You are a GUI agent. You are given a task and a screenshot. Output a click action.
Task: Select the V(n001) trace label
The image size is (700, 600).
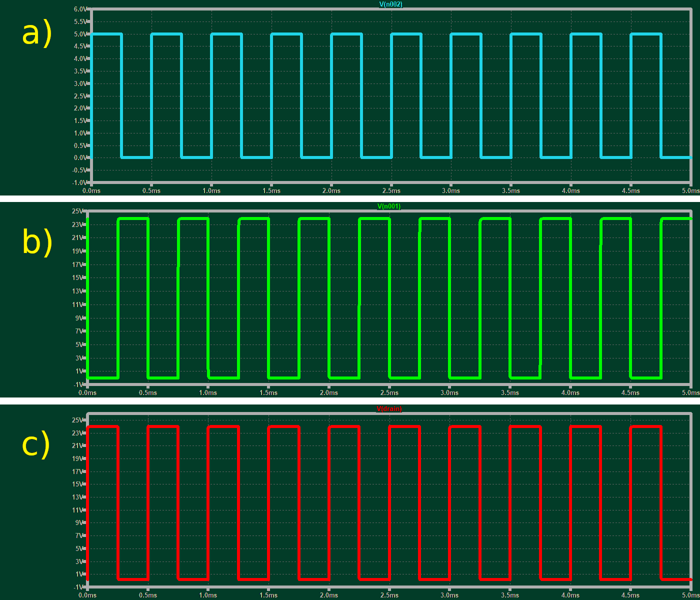(x=389, y=206)
